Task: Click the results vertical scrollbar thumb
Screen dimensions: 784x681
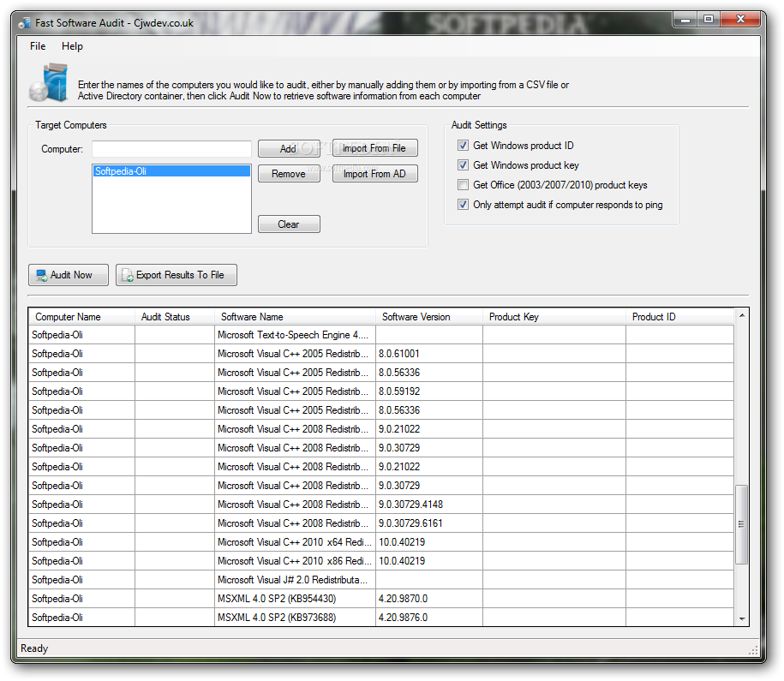Action: click(742, 524)
